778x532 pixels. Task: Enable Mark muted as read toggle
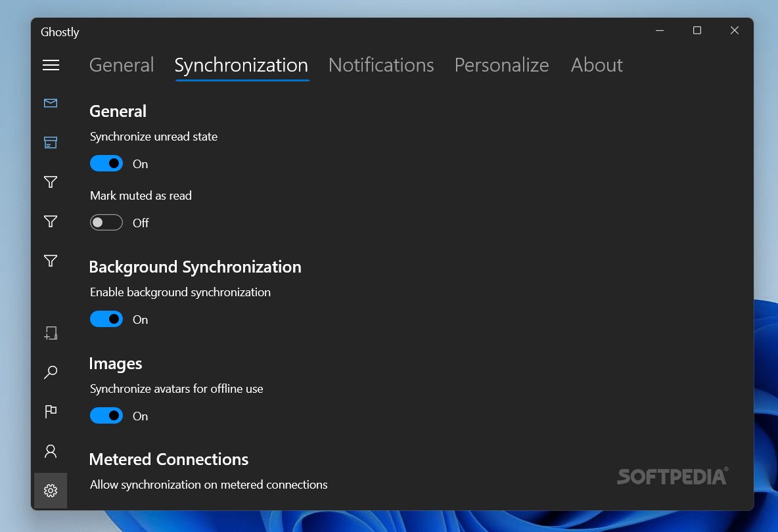(x=106, y=223)
